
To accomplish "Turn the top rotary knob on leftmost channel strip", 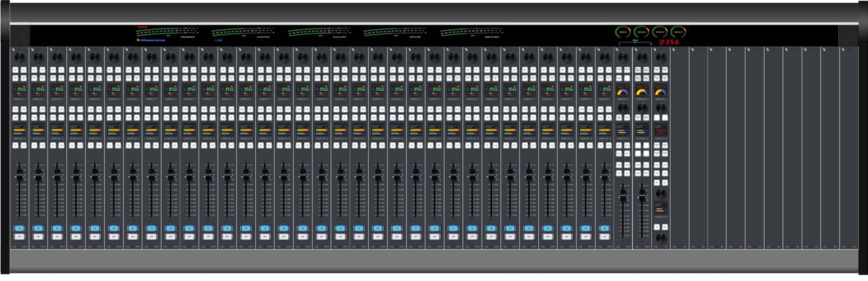I will coord(19,58).
